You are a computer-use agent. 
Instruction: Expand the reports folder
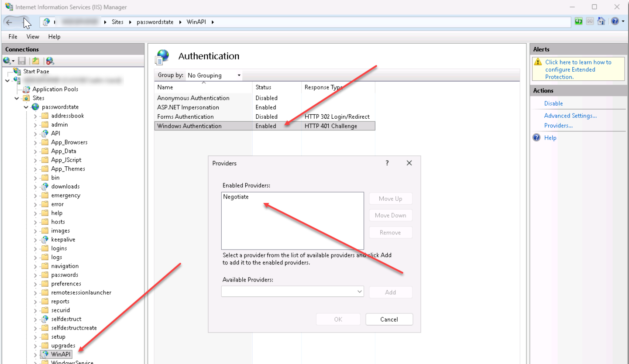click(35, 302)
